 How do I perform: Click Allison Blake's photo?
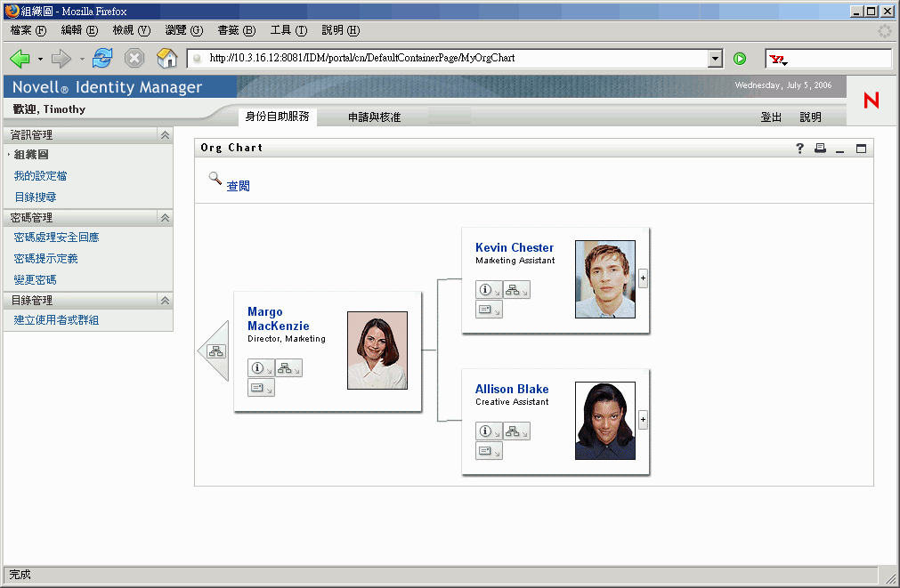(605, 421)
